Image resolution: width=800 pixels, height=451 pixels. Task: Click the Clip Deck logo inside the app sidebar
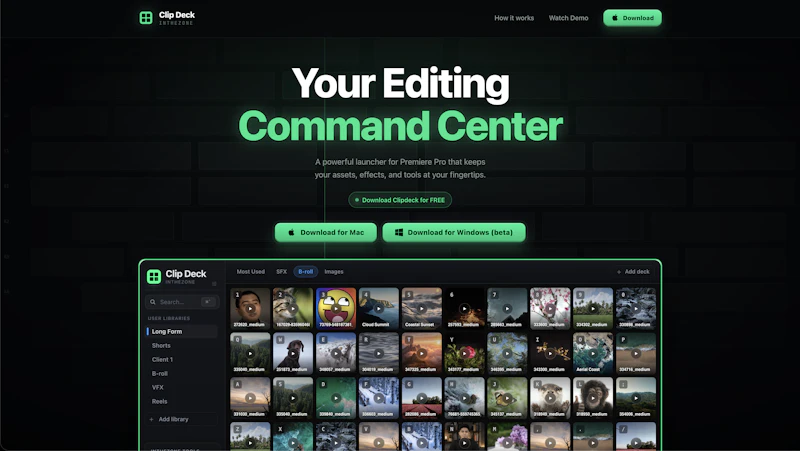[177, 276]
